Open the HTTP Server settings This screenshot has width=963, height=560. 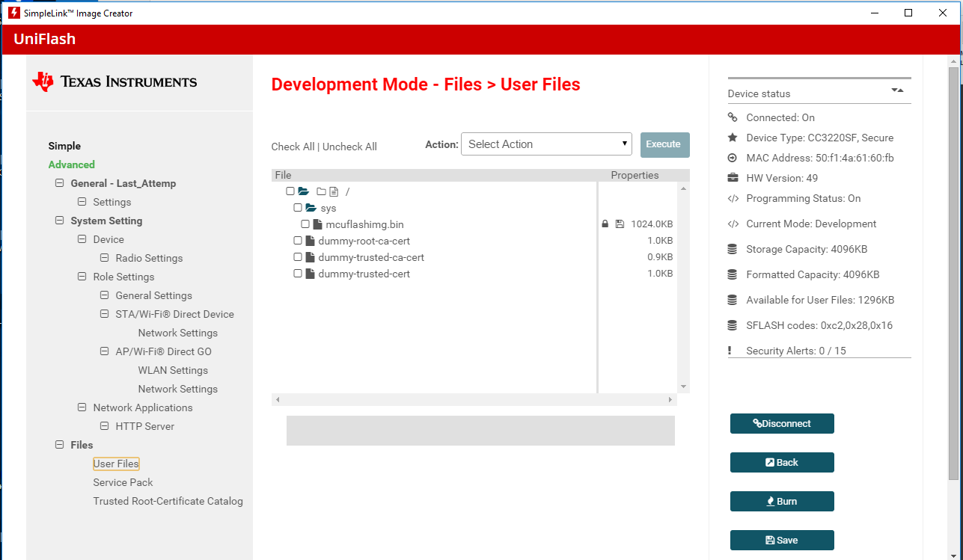tap(145, 426)
